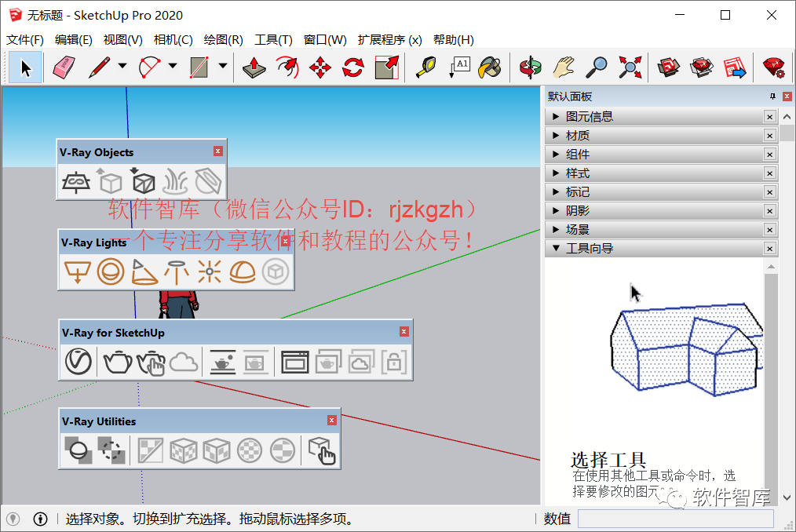Screen dimensions: 796x532
Task: Click V-Ray Utilities hand cube tool
Action: (x=322, y=450)
